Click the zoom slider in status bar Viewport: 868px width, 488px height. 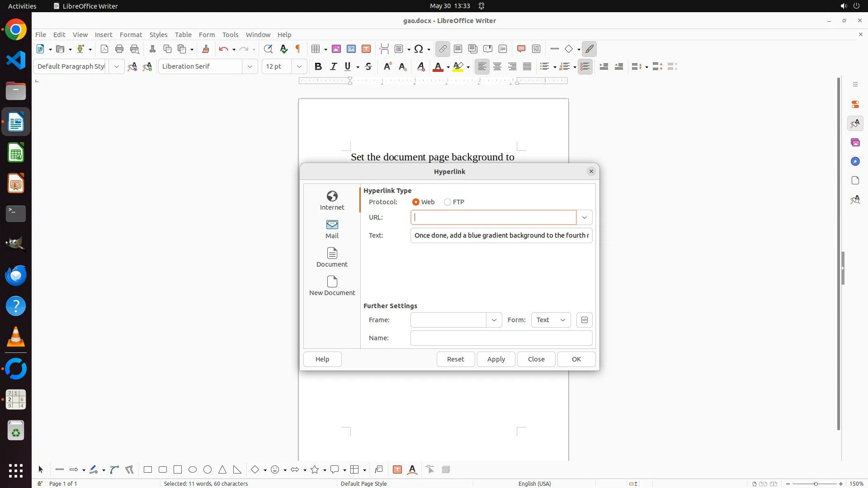pos(815,483)
